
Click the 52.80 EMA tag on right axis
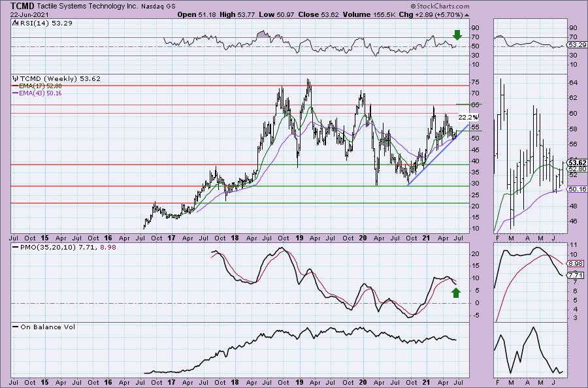(578, 169)
